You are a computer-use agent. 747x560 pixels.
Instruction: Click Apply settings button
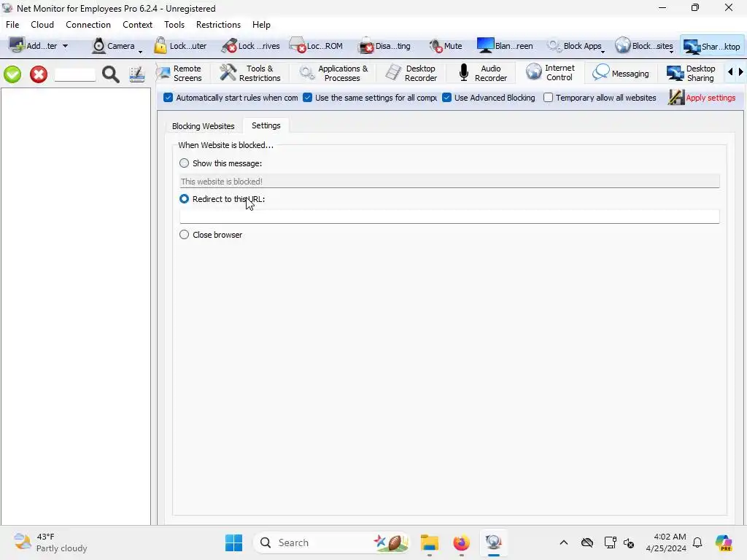(x=702, y=98)
